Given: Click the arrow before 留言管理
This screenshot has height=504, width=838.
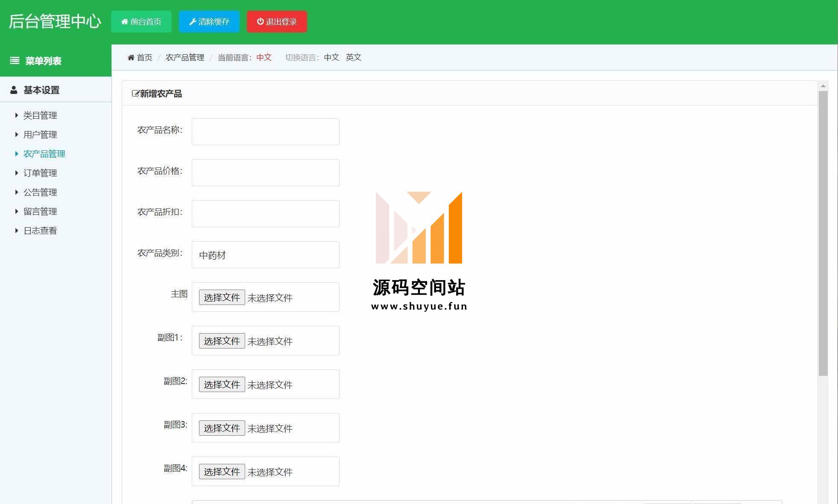Looking at the screenshot, I should (x=16, y=211).
